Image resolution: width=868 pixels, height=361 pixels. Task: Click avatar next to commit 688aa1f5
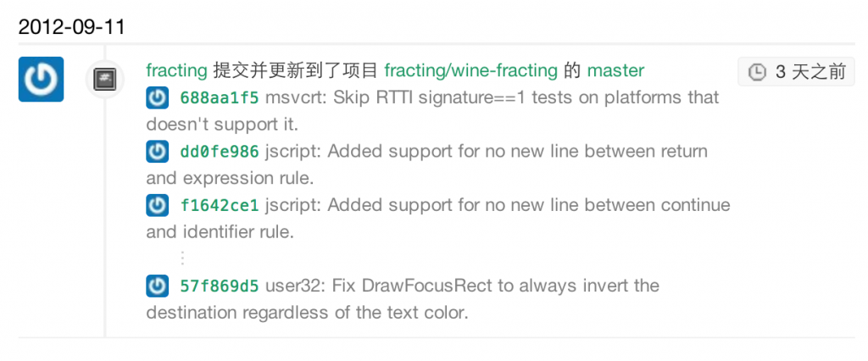pos(157,97)
